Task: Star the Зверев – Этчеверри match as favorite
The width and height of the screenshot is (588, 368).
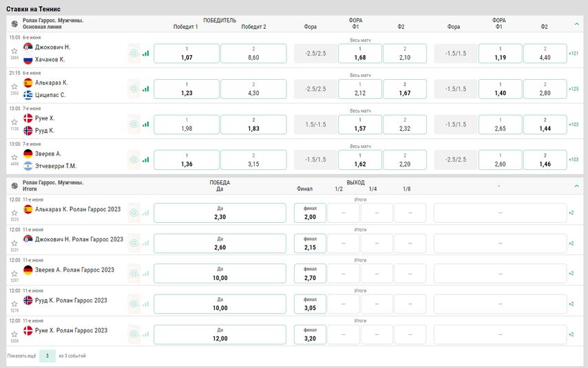Action: pos(14,158)
